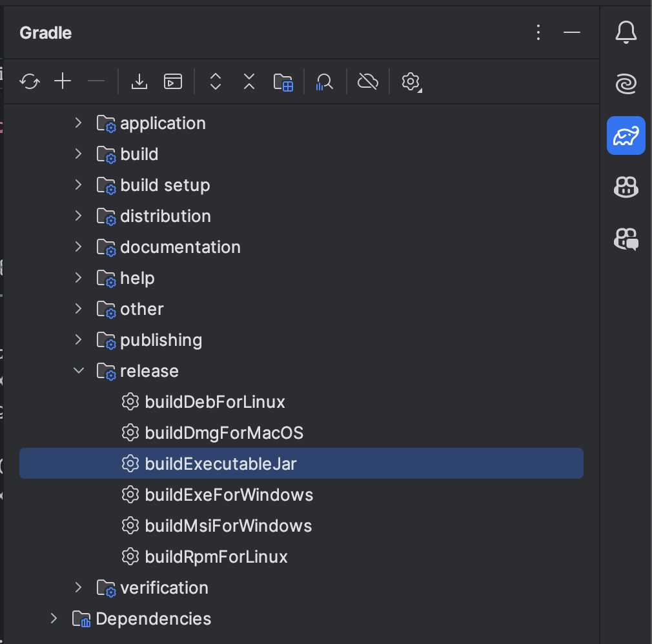Expand the Dependencies node
The height and width of the screenshot is (644, 652).
point(54,618)
